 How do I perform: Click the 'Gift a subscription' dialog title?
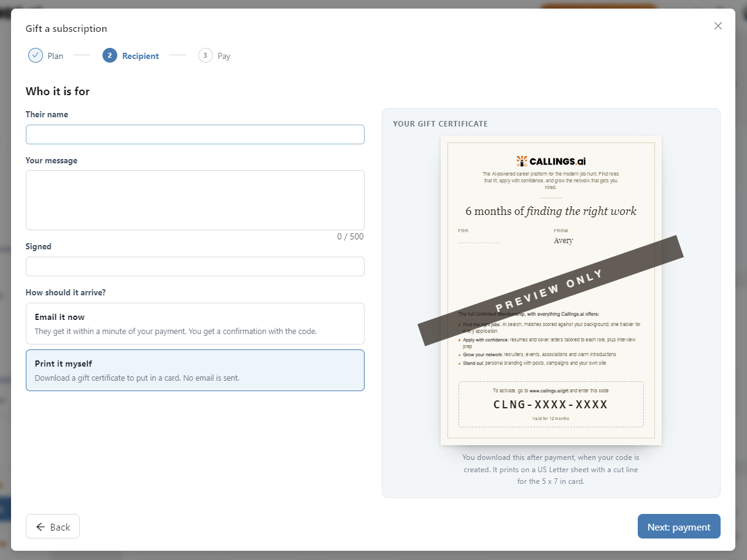click(66, 29)
